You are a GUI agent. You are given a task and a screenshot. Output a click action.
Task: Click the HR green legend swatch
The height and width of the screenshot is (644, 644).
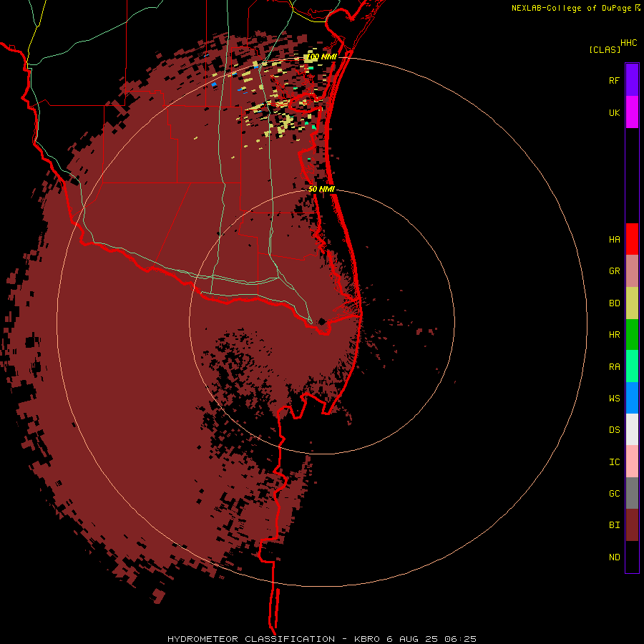pyautogui.click(x=632, y=335)
